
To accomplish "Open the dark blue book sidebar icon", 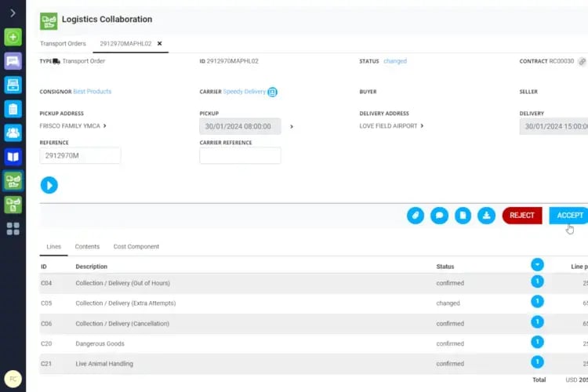I will pos(13,157).
